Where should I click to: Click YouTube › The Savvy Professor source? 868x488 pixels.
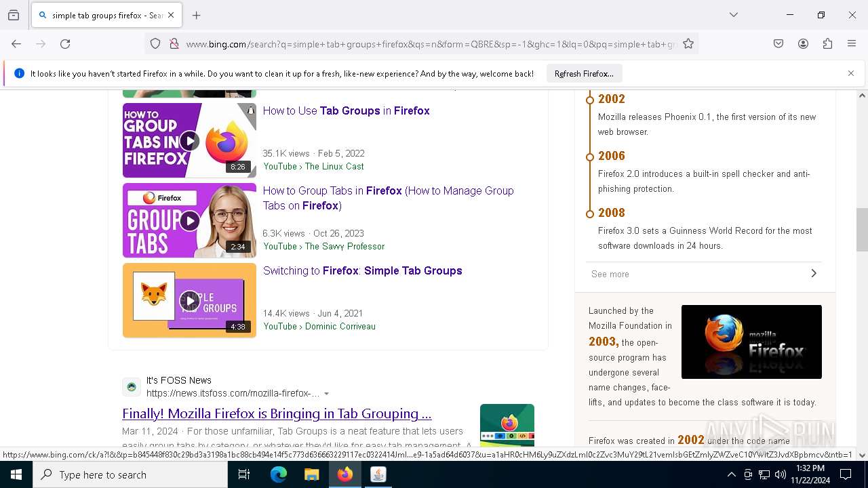pos(323,246)
